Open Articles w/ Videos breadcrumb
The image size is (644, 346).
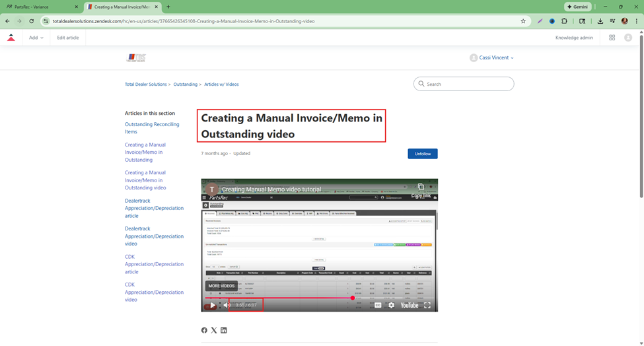221,84
